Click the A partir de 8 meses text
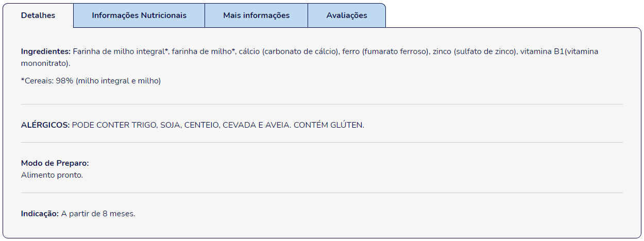 [x=97, y=214]
